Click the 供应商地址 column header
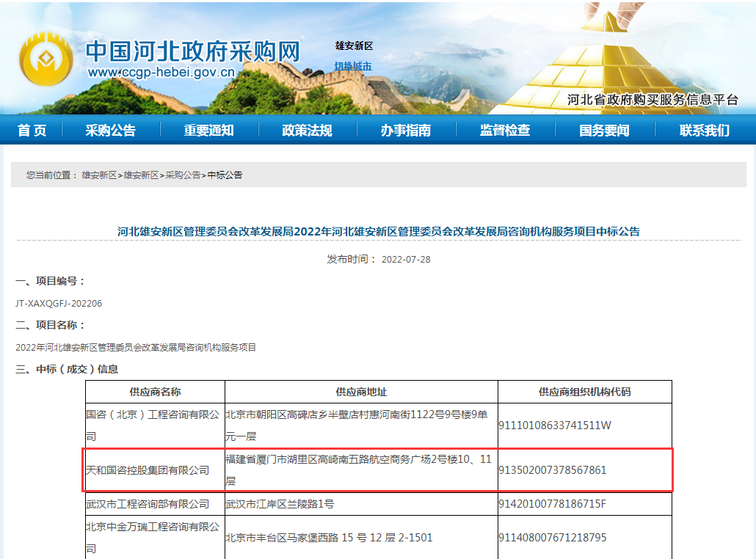This screenshot has width=756, height=559. tap(361, 392)
